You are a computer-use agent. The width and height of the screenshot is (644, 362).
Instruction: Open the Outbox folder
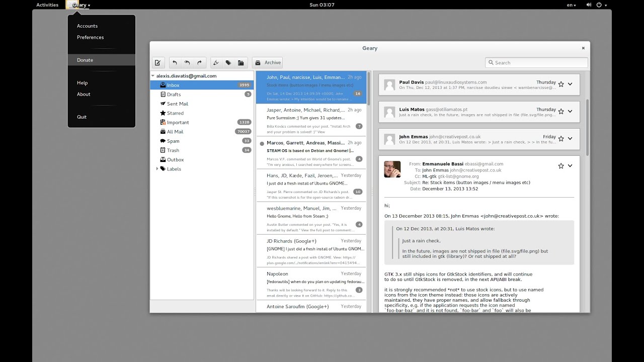click(x=202, y=160)
